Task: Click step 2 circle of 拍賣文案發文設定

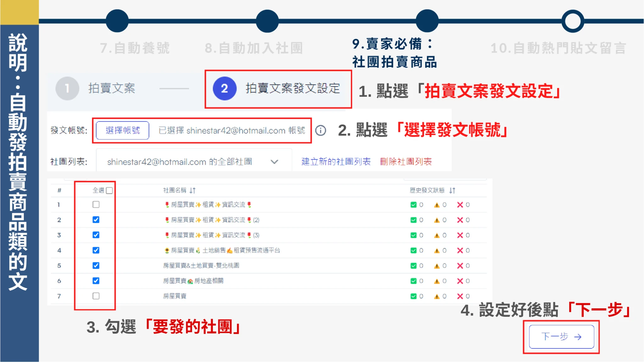Action: [224, 89]
